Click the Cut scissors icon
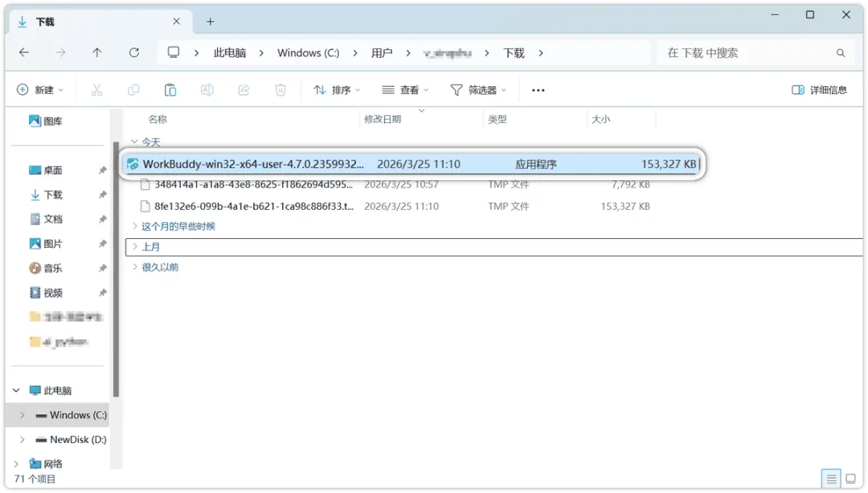The width and height of the screenshot is (868, 493). [x=97, y=90]
